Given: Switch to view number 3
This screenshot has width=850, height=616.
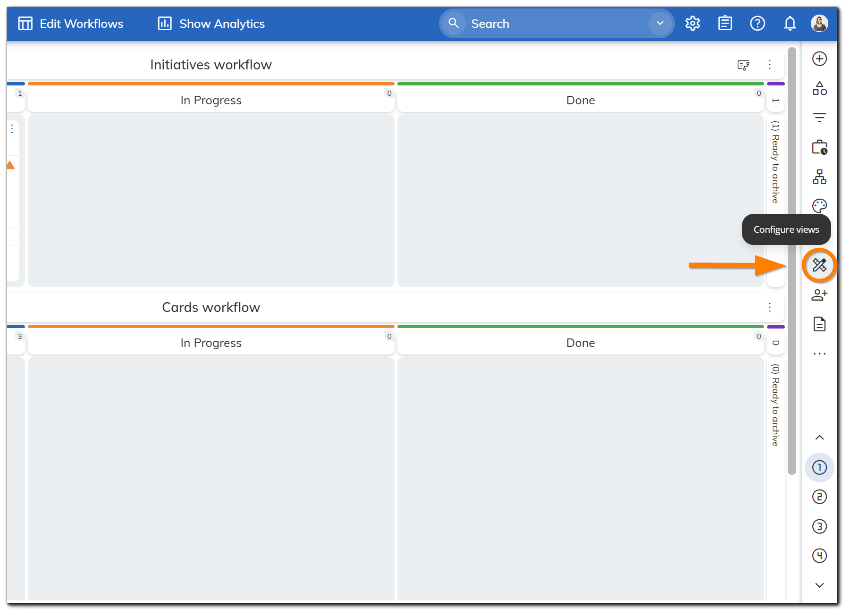Looking at the screenshot, I should coord(819,526).
